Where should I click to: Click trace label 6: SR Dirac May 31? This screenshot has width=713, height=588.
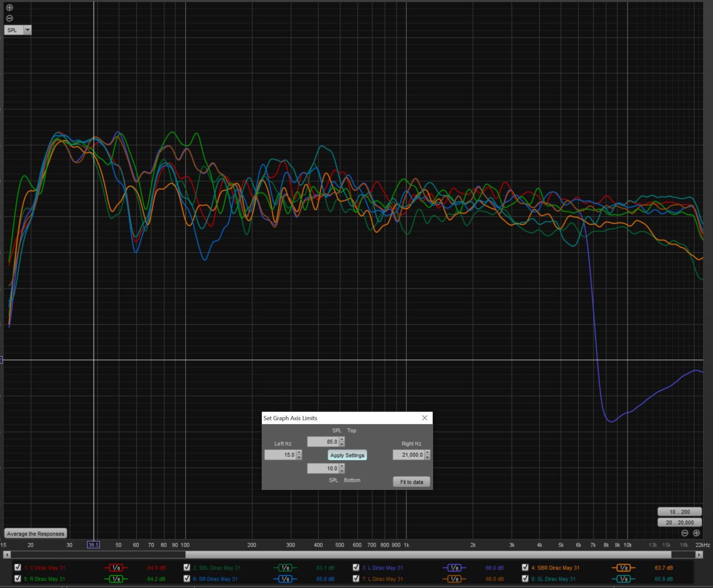tap(215, 579)
